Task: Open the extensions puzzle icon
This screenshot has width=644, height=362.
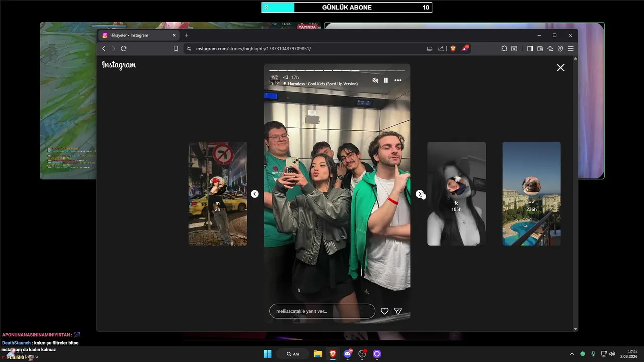Action: [504, 49]
